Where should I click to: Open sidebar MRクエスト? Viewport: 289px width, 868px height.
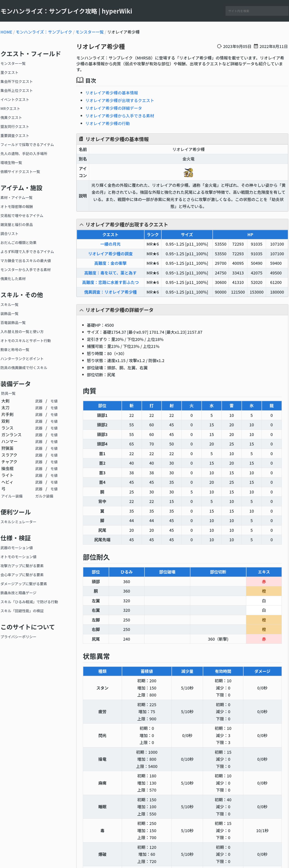point(10,109)
